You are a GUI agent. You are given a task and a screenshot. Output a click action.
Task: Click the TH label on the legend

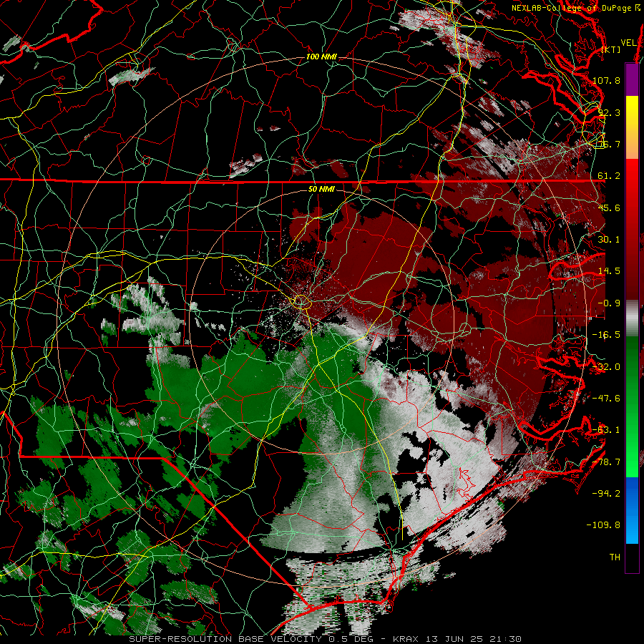pyautogui.click(x=615, y=557)
